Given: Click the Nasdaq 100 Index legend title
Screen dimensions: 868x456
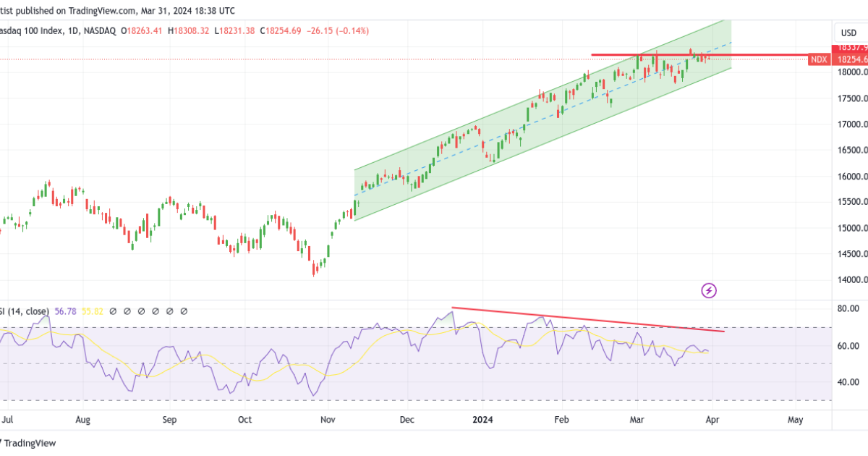Looking at the screenshot, I should (x=29, y=31).
